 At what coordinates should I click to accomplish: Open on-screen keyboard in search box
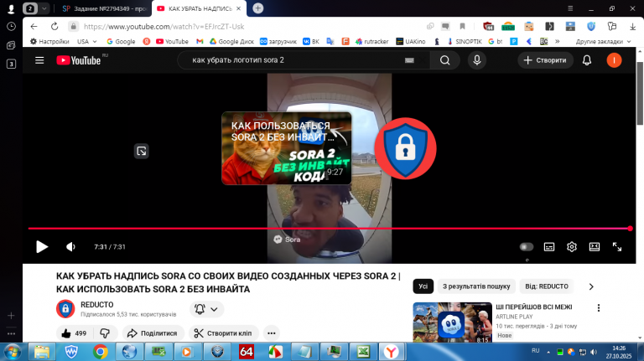(409, 60)
